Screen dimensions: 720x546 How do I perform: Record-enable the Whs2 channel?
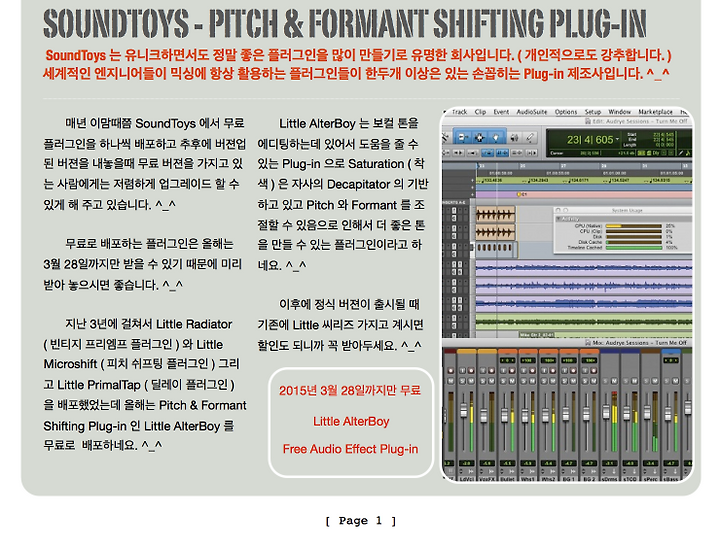coord(553,371)
